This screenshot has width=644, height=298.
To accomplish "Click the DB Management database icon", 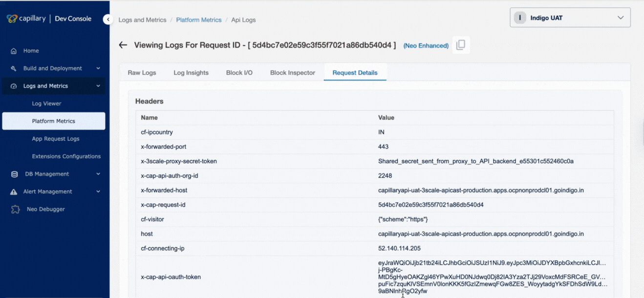I will [15, 174].
